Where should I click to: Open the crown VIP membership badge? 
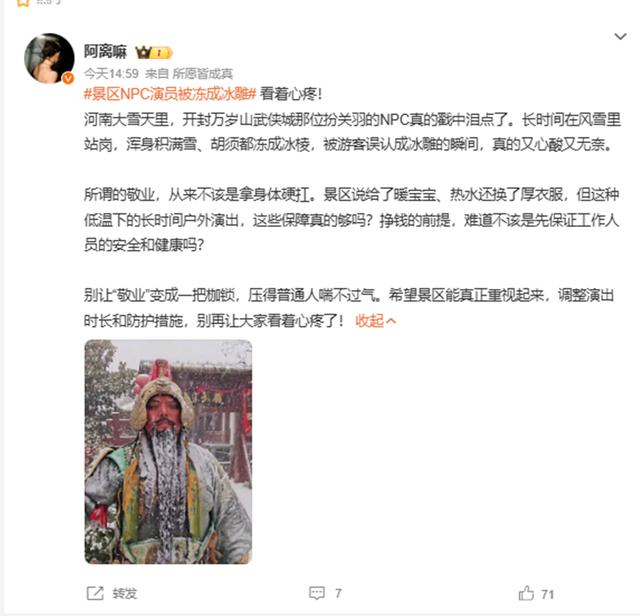click(x=154, y=53)
